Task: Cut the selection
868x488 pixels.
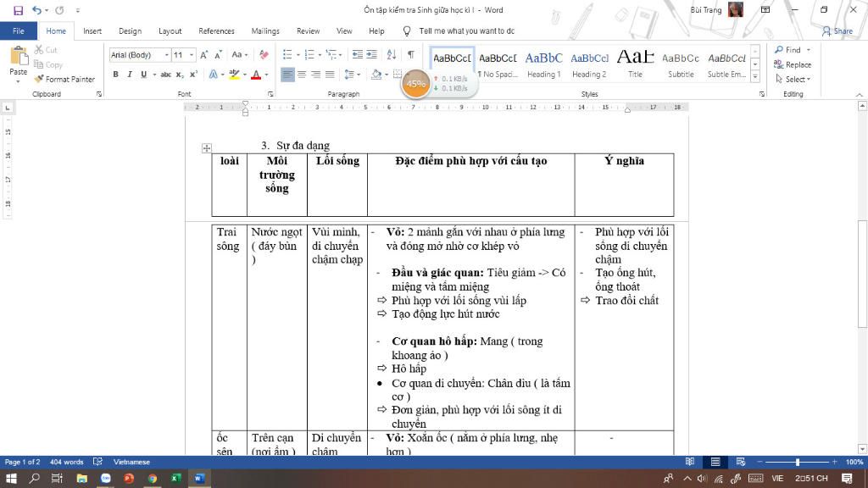Action: point(46,50)
